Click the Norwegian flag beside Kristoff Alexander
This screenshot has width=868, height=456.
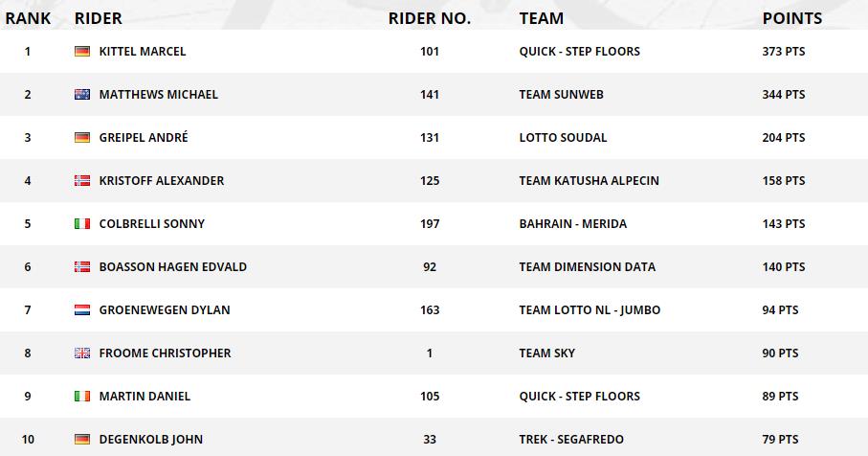pos(82,181)
